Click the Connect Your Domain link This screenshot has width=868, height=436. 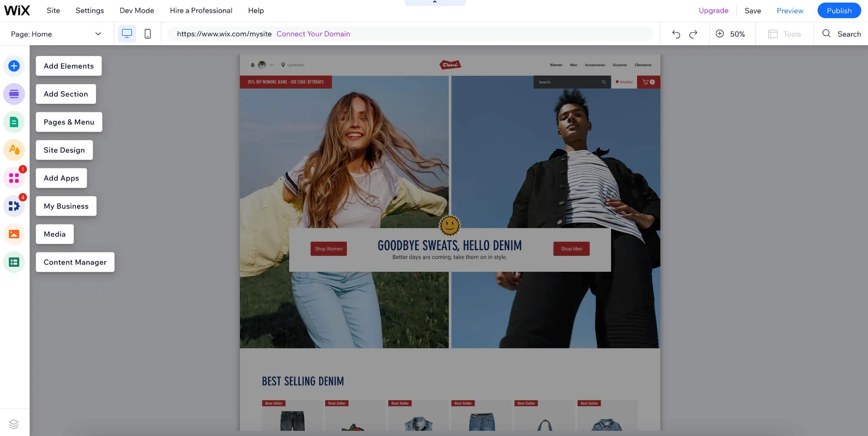[x=313, y=34]
